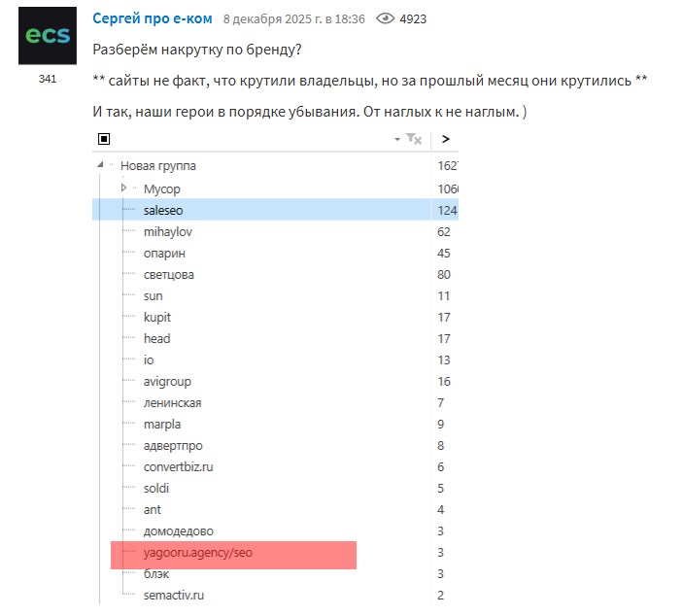The height and width of the screenshot is (616, 683).
Task: Select the светцова row
Action: 168,274
